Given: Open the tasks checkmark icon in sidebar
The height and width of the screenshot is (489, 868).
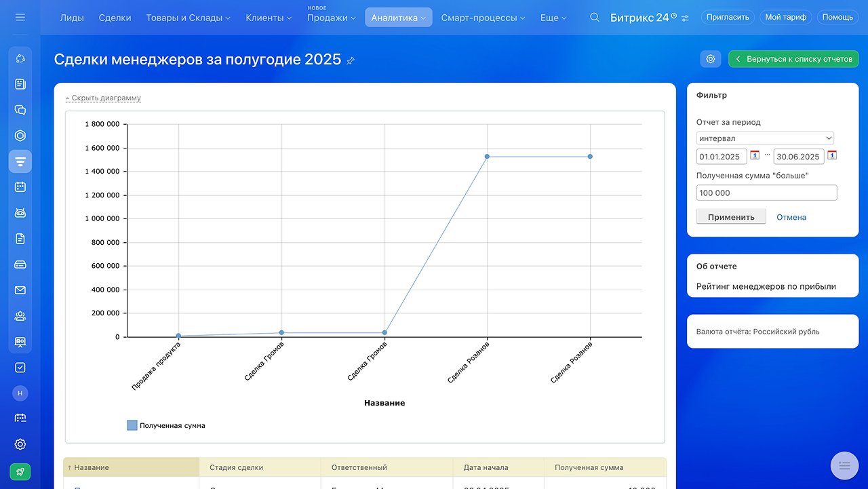Looking at the screenshot, I should point(20,367).
